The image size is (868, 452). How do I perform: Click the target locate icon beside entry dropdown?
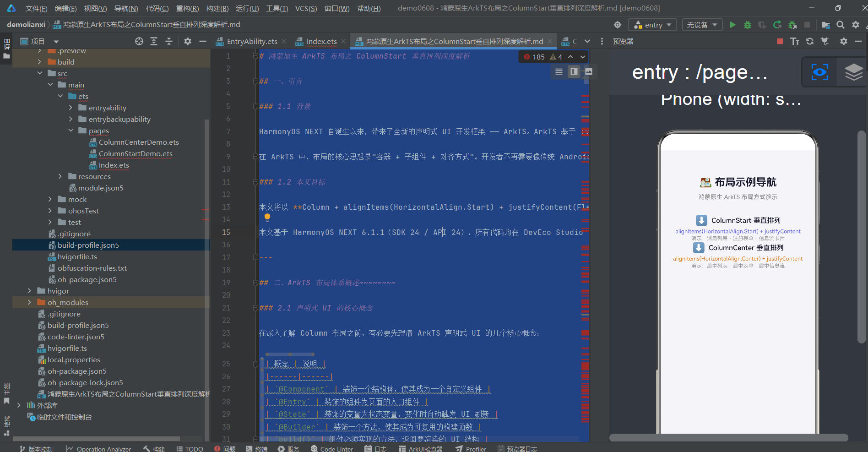click(618, 25)
